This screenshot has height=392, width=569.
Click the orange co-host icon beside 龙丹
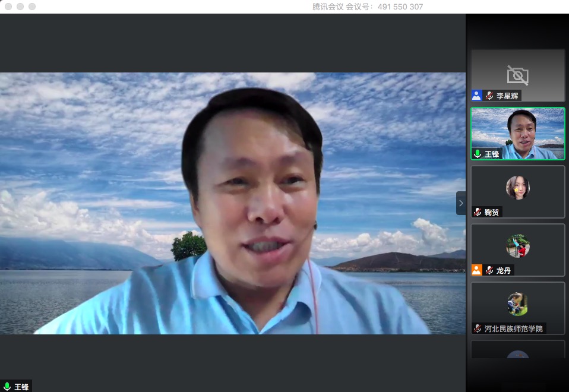[x=476, y=270]
